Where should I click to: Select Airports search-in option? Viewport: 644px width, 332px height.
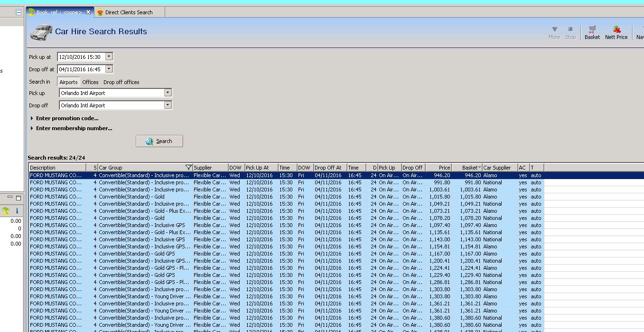tap(68, 82)
